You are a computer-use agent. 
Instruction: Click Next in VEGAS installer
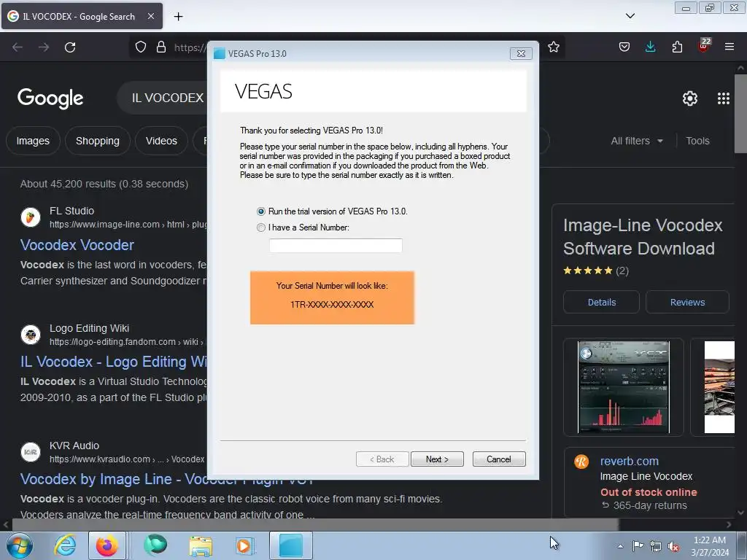pos(437,459)
